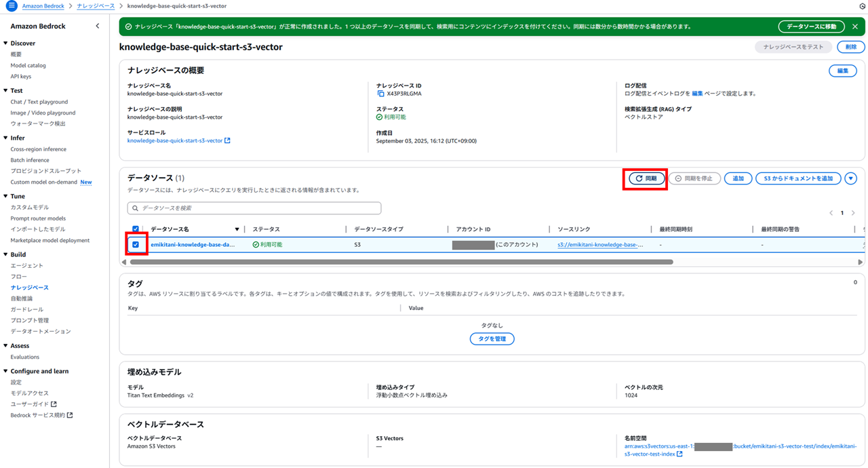Image resolution: width=868 pixels, height=468 pixels.
Task: Click the data sources horizontal scrollbar thumb
Action: click(401, 262)
